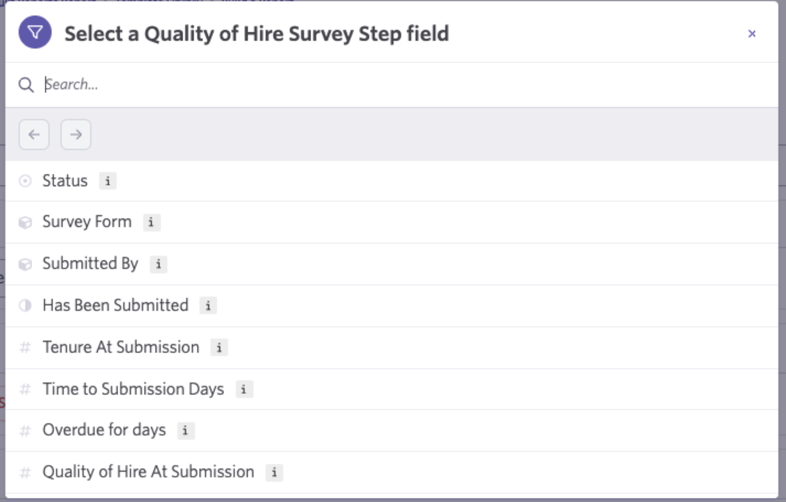Show info for Submitted By field
The width and height of the screenshot is (786, 502).
point(158,264)
